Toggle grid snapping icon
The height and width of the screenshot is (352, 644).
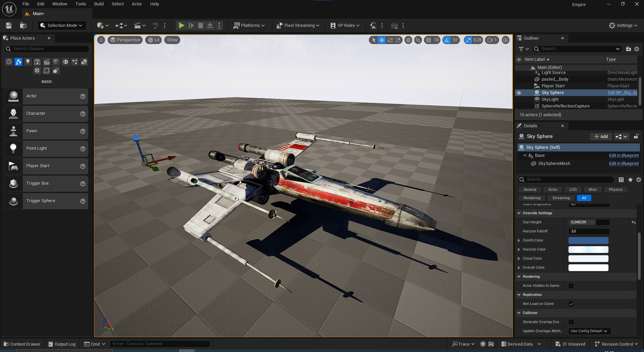[x=428, y=40]
